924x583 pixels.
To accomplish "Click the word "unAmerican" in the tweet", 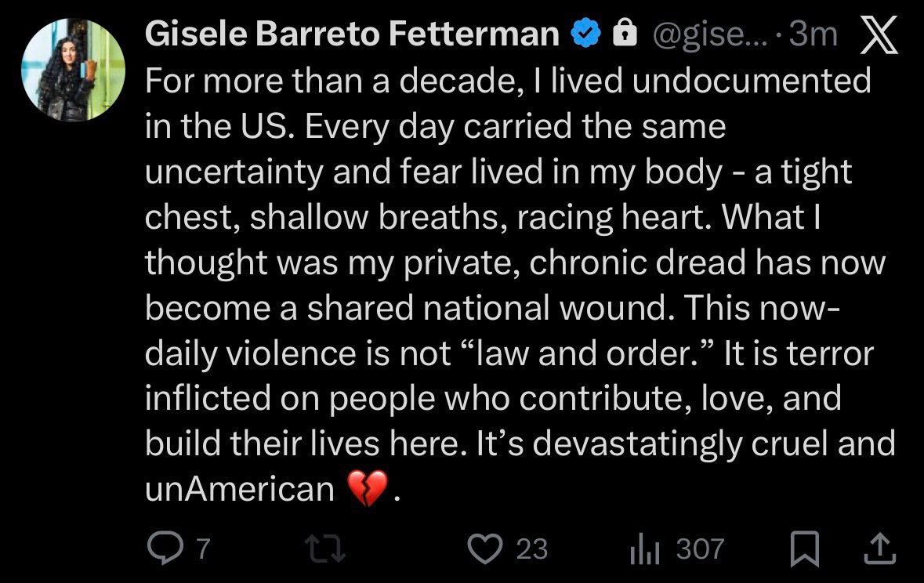I will [x=240, y=488].
